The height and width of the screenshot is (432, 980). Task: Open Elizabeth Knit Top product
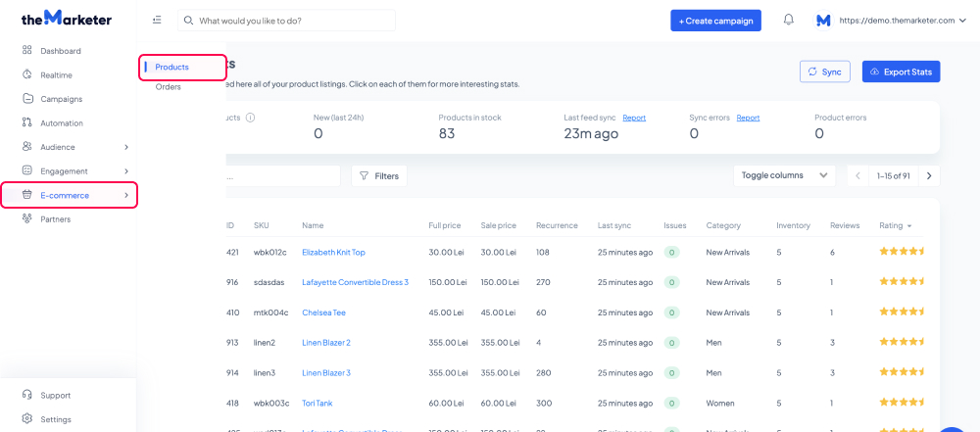[333, 252]
